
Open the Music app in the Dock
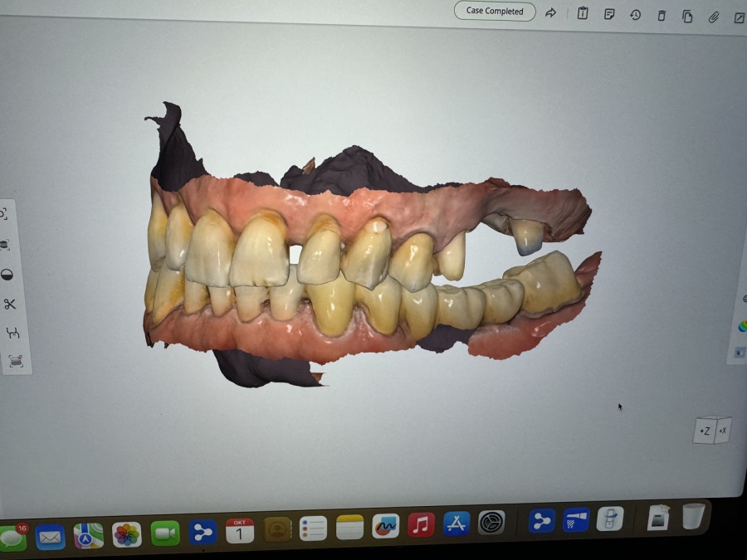(421, 524)
